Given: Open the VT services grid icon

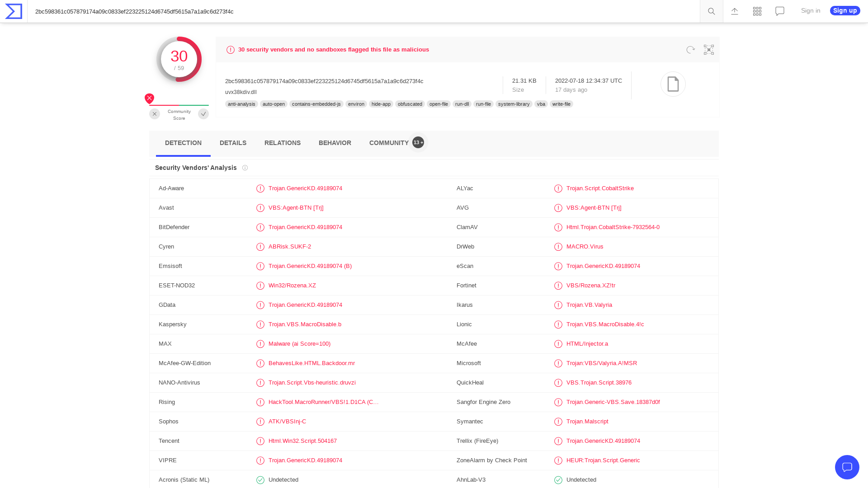Looking at the screenshot, I should (757, 11).
